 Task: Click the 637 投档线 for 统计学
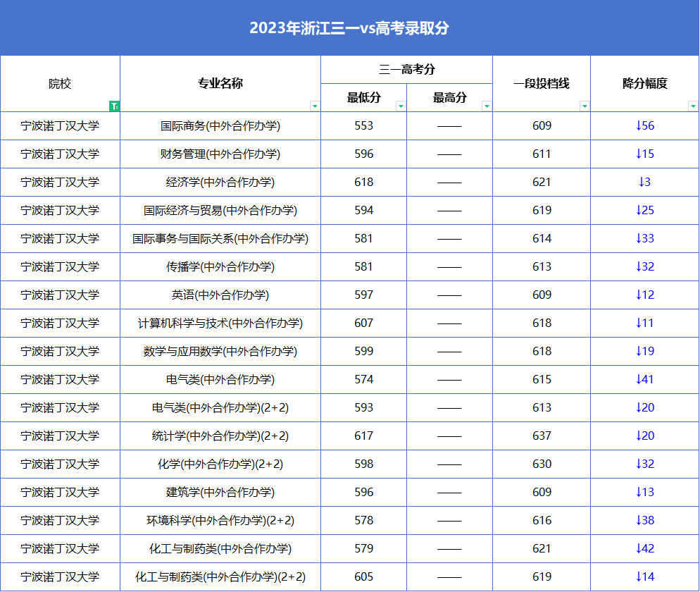pos(542,436)
